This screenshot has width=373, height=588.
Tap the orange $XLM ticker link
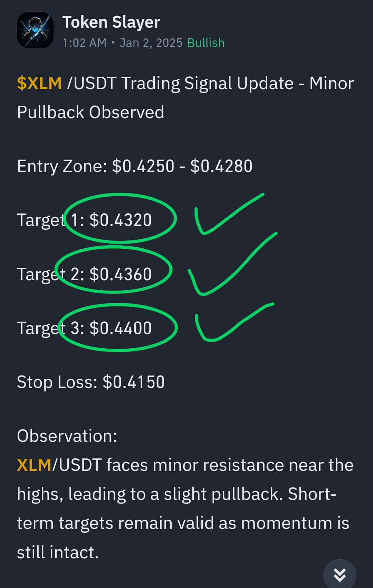(x=39, y=83)
